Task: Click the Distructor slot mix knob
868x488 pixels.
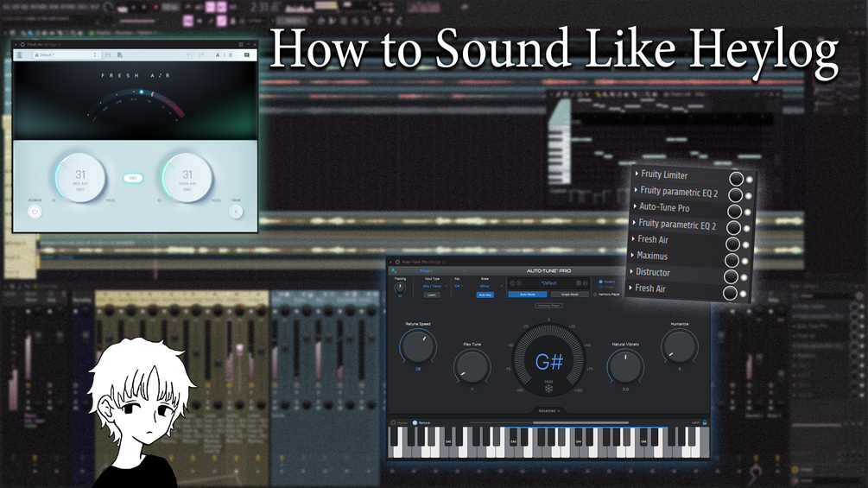Action: [x=731, y=276]
